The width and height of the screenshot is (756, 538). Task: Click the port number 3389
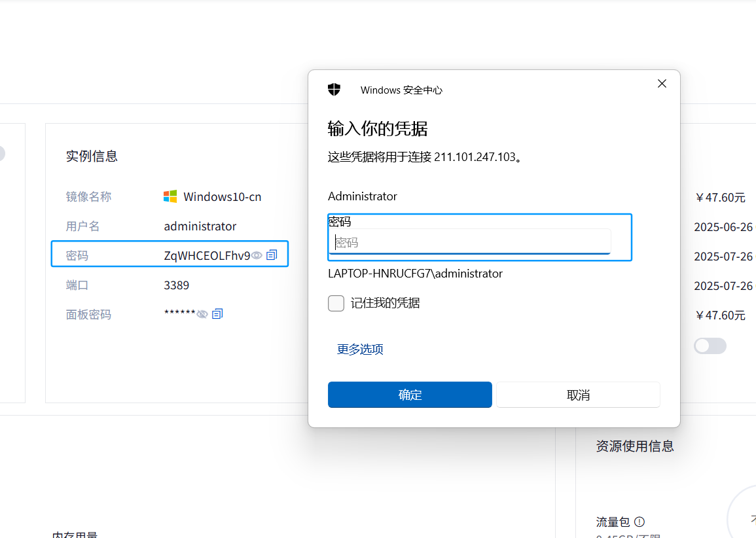click(177, 285)
